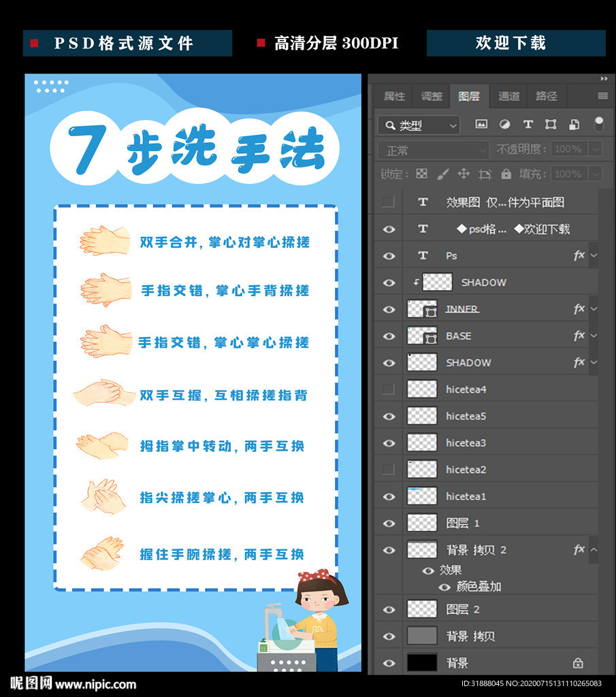Open the 类型 filter dropdown

point(419,125)
